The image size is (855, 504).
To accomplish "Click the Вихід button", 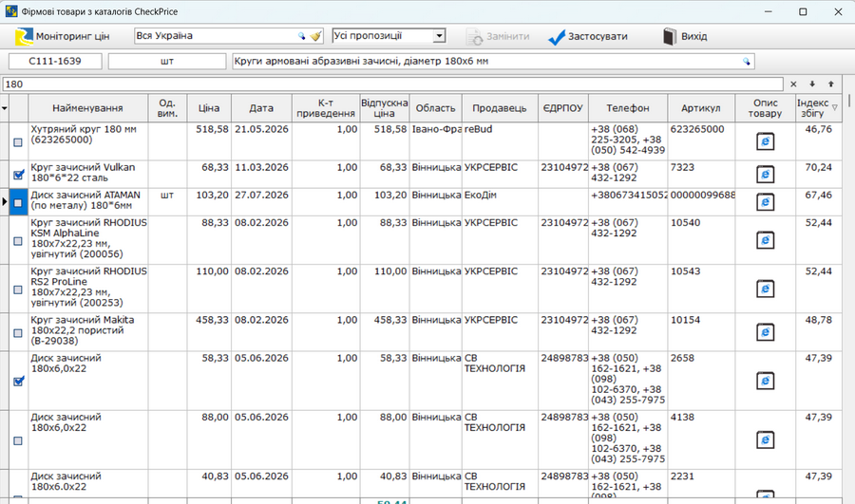I will click(x=685, y=36).
